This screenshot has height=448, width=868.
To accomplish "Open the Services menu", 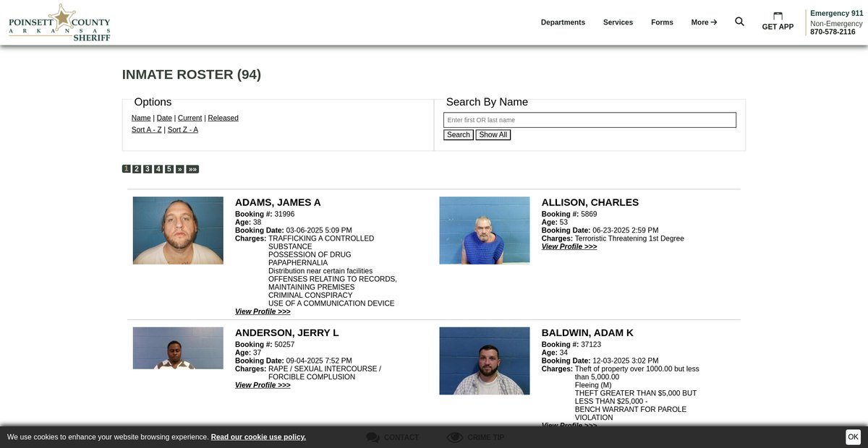I will 618,22.
